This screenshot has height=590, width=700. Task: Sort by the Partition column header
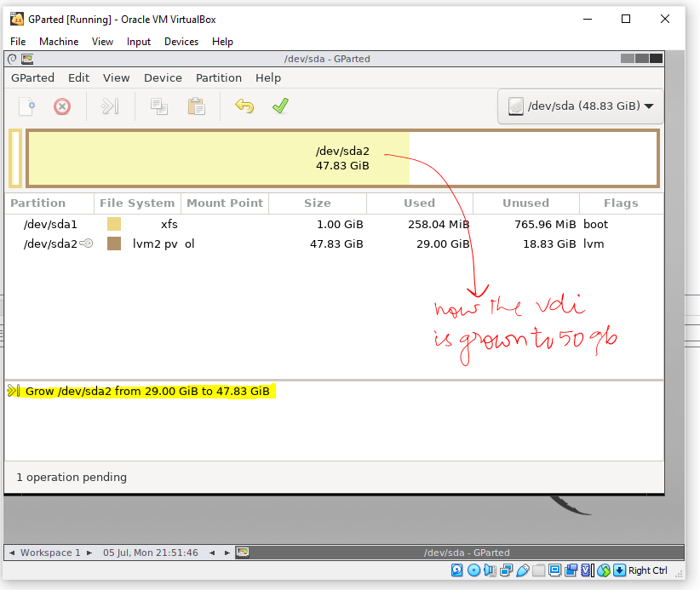click(49, 203)
